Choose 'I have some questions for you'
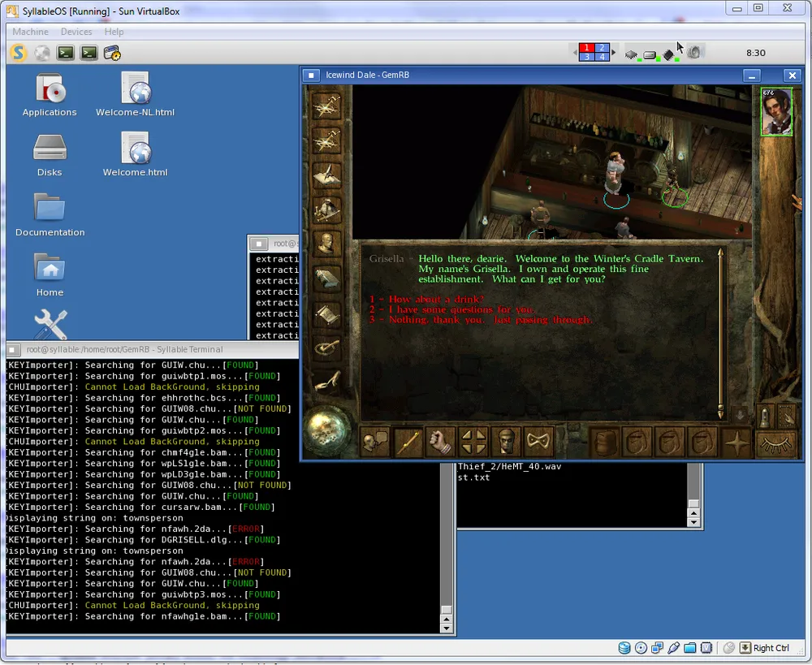This screenshot has width=812, height=665. pyautogui.click(x=452, y=309)
